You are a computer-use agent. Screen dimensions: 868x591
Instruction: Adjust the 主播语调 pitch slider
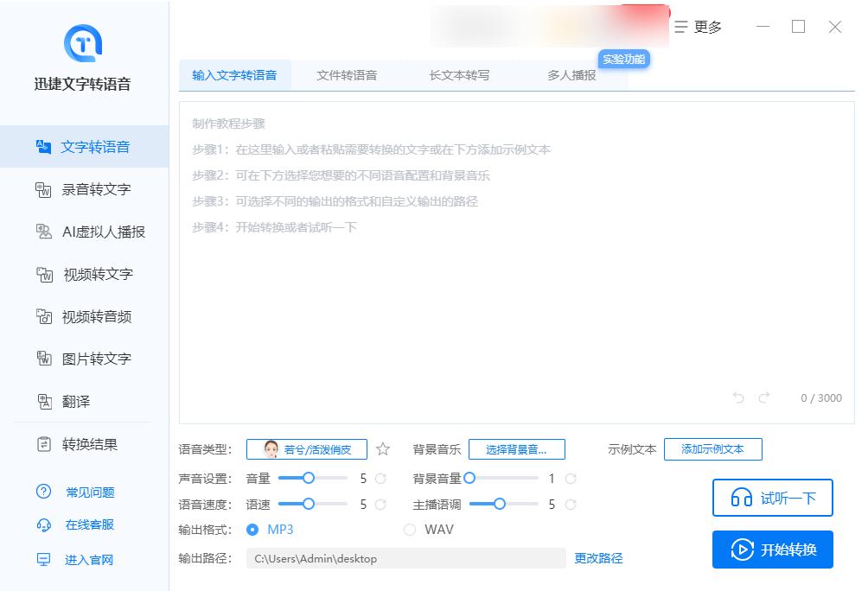click(497, 504)
